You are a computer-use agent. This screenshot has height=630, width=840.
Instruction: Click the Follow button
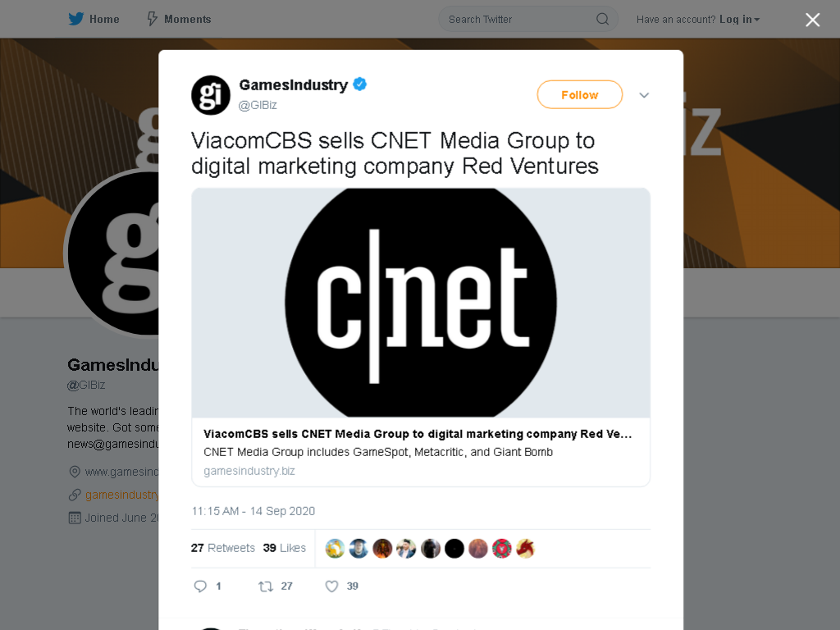tap(580, 95)
